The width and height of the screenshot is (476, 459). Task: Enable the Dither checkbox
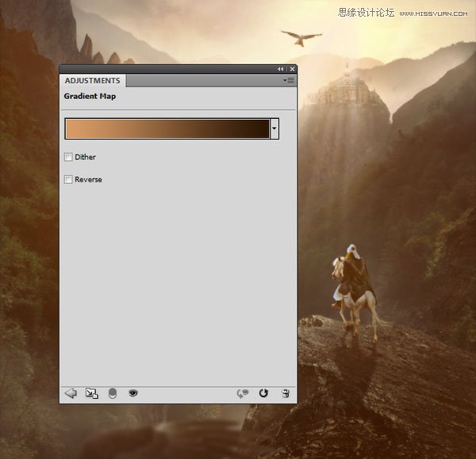pos(68,157)
